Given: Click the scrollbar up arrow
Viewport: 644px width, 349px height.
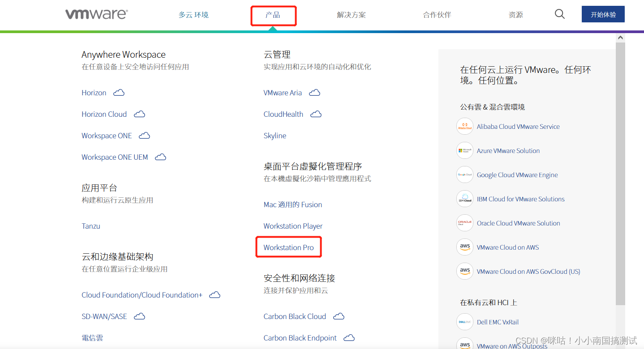Looking at the screenshot, I should (x=620, y=38).
